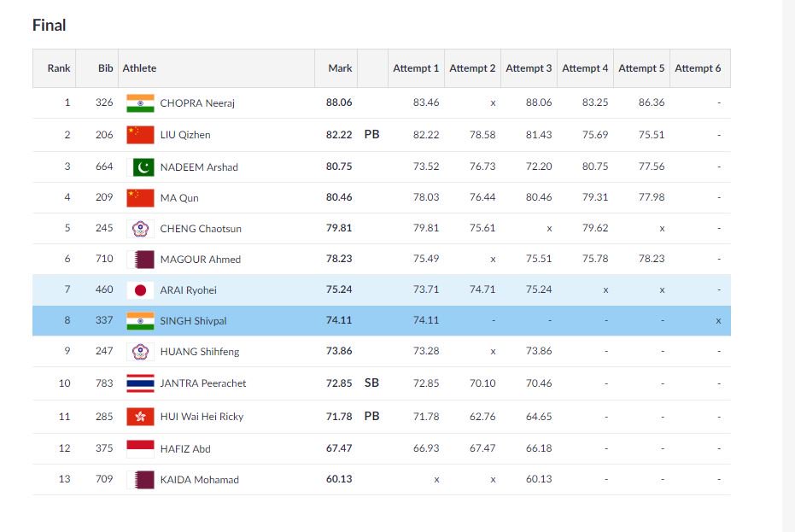Click the Hong Kong flag beside HUI Wai Hei Ricky
The width and height of the screenshot is (795, 532).
click(140, 417)
